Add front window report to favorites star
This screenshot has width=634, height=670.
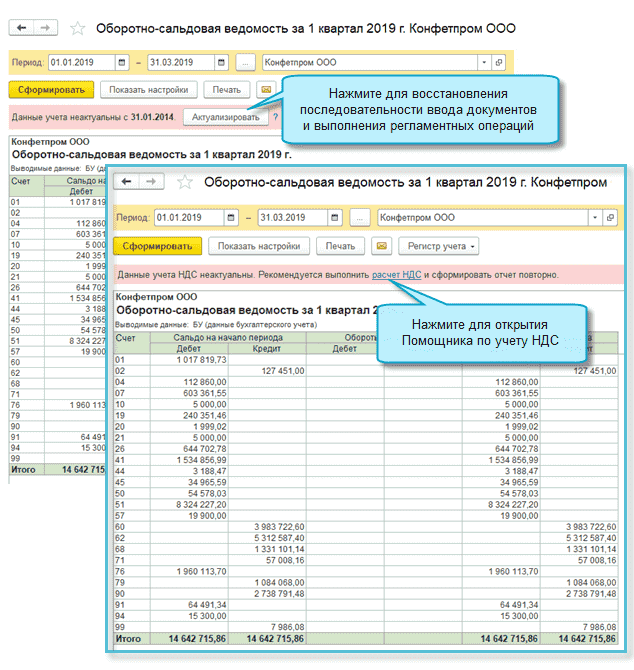click(185, 182)
